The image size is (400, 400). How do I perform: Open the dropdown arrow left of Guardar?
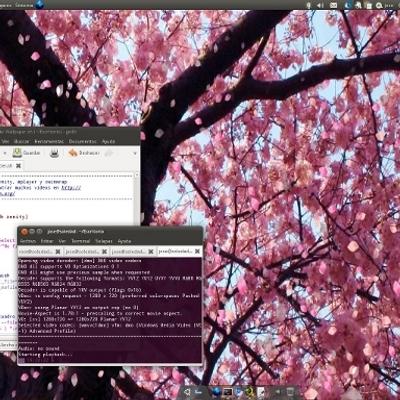click(x=5, y=153)
